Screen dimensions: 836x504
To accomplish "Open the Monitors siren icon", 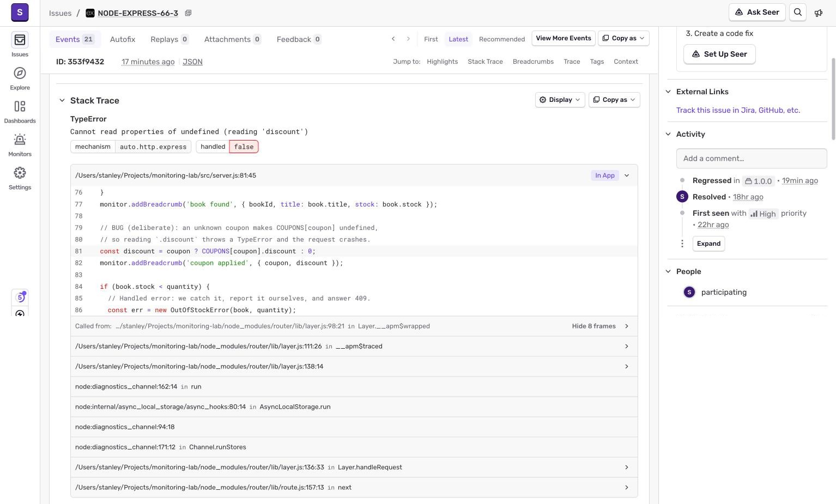I will (20, 139).
